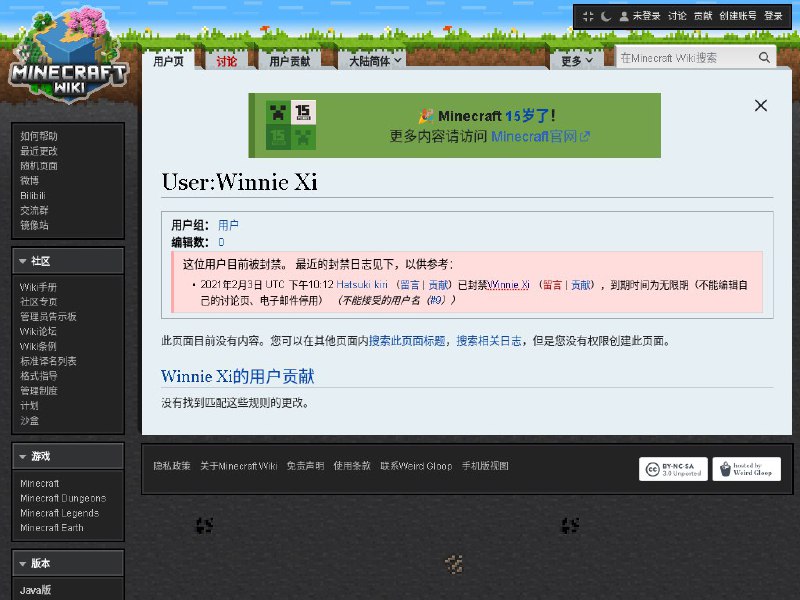Open Minecraft Dungeons in the sidebar
The width and height of the screenshot is (800, 600).
62,498
